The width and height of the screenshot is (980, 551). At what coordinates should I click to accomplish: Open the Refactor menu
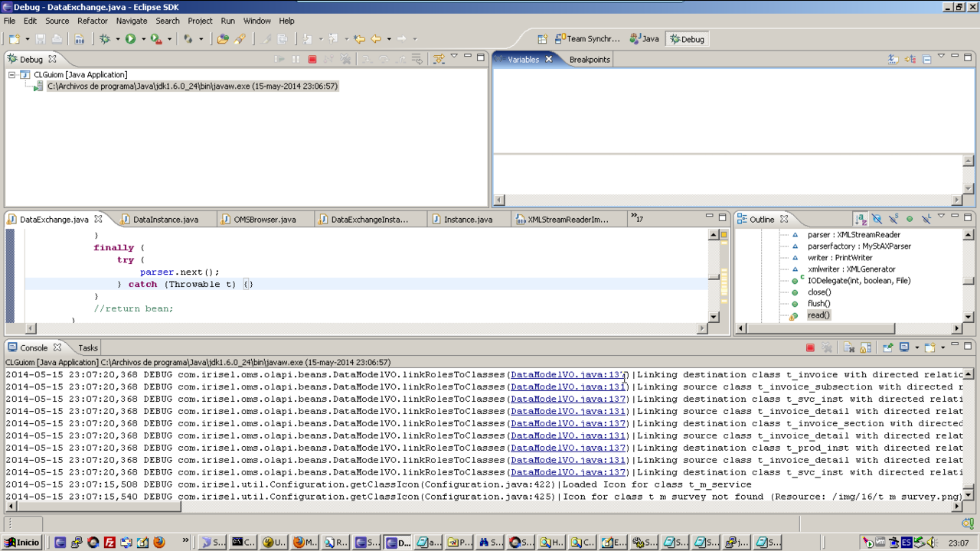pyautogui.click(x=93, y=21)
